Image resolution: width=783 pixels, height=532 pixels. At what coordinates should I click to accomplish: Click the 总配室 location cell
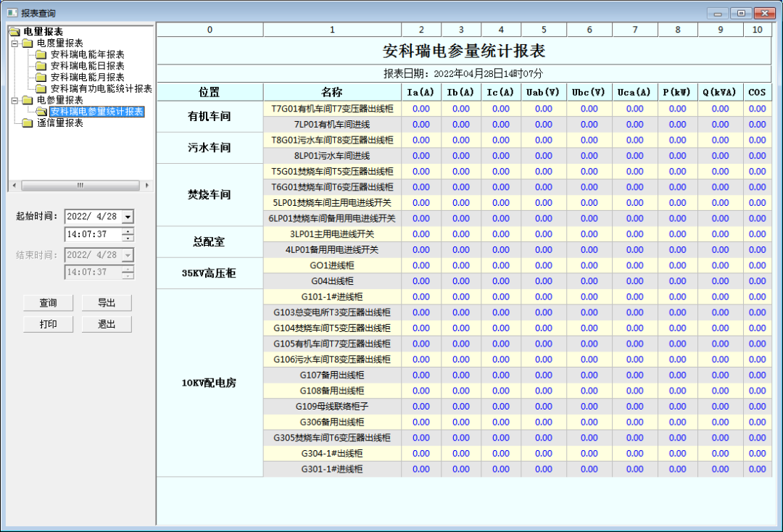[210, 242]
